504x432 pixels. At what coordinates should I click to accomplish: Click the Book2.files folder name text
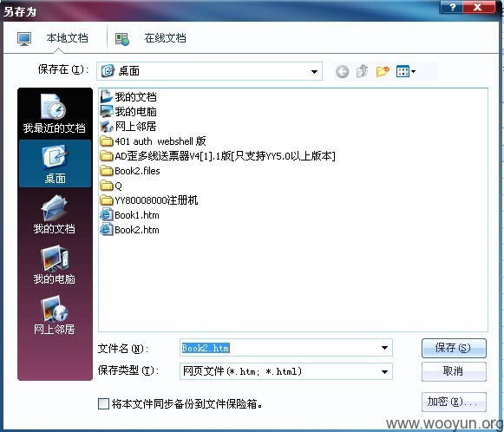point(137,171)
